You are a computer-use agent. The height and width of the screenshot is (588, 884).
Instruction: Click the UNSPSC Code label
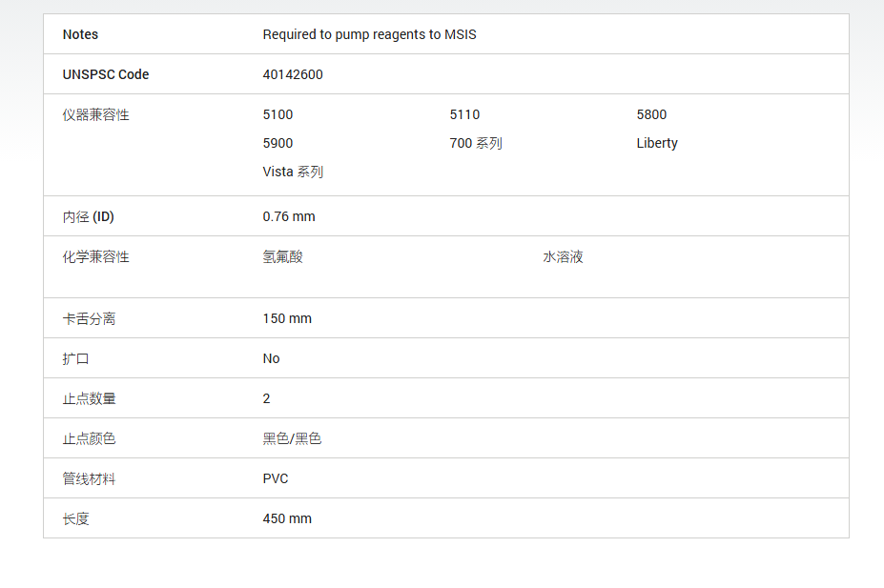click(106, 74)
